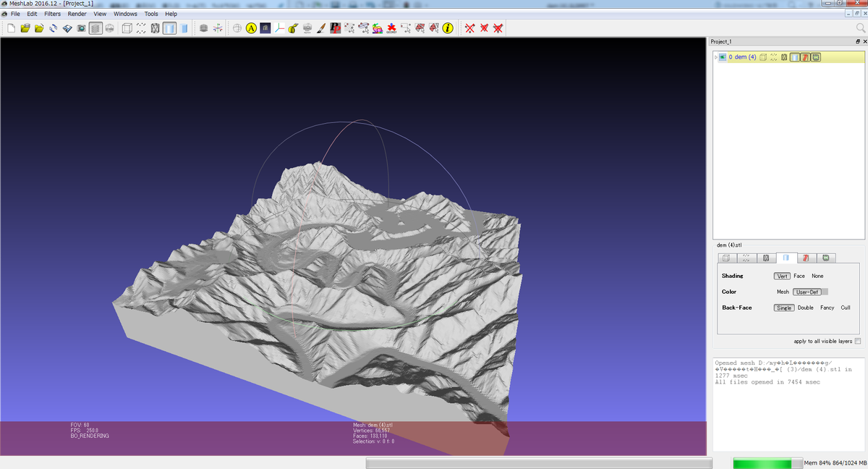
Task: Open the Windows menu
Action: click(125, 14)
